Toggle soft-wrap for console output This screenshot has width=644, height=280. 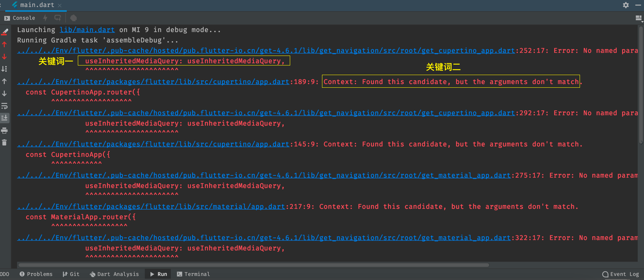point(4,106)
